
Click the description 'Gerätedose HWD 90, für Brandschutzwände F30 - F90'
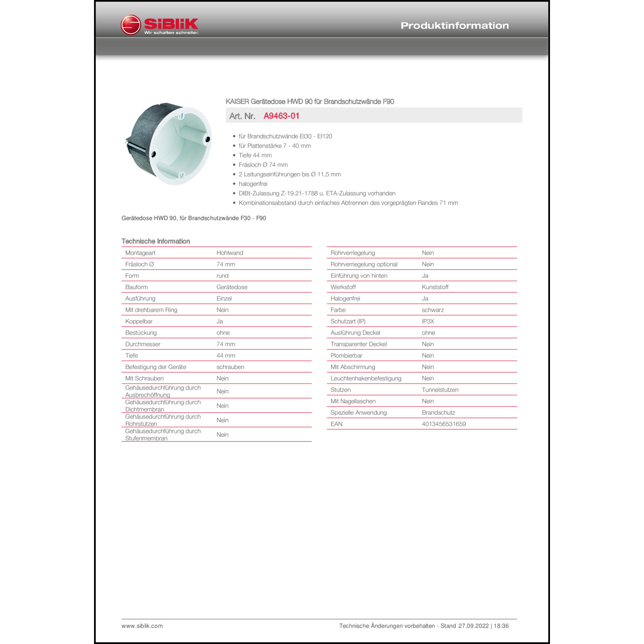[194, 218]
